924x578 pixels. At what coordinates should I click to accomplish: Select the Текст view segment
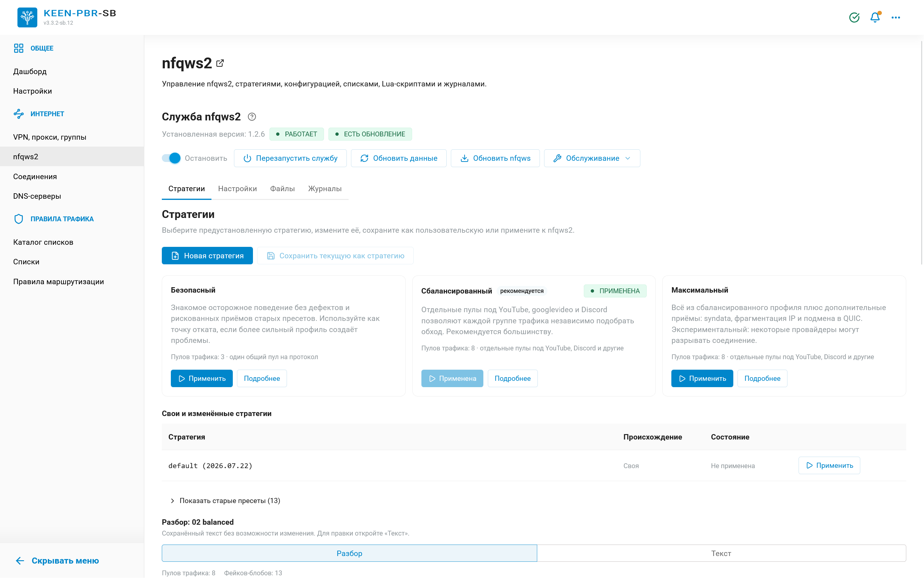(x=721, y=553)
